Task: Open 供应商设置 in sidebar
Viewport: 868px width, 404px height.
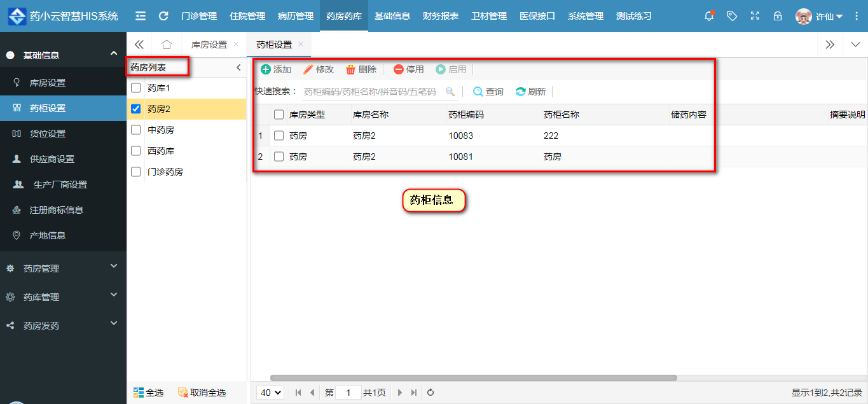Action: (x=63, y=159)
